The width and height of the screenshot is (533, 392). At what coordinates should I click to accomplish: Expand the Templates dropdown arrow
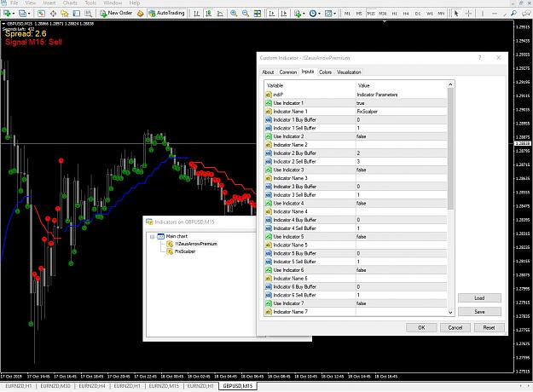coord(335,14)
